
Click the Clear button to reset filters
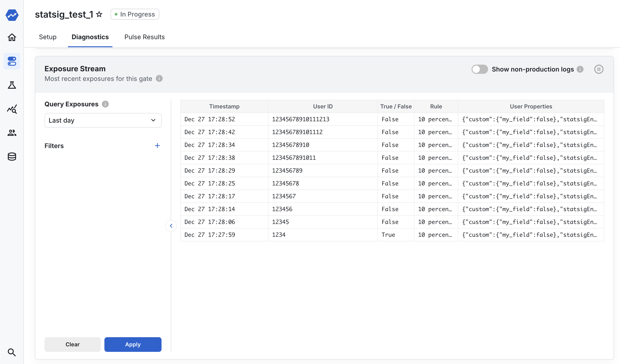(73, 344)
